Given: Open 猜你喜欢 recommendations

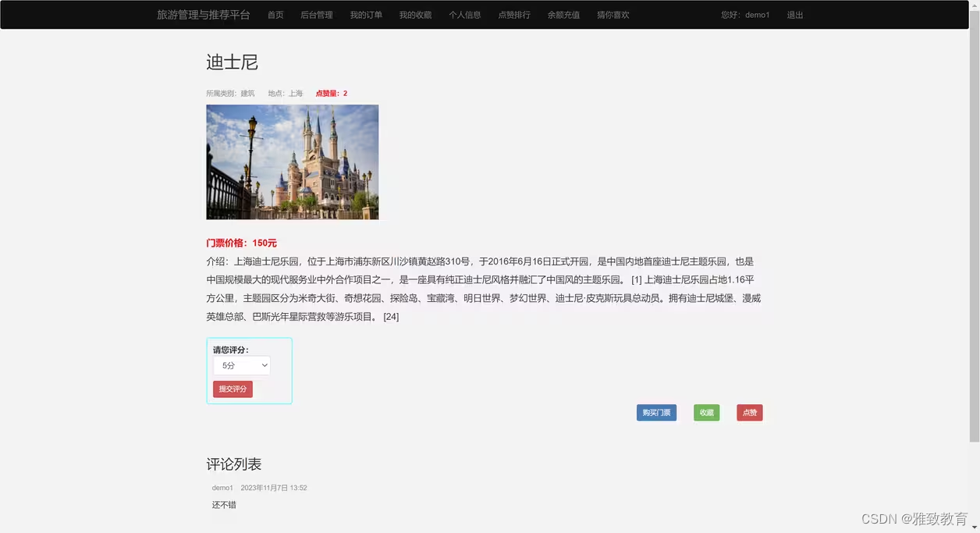Looking at the screenshot, I should [613, 15].
